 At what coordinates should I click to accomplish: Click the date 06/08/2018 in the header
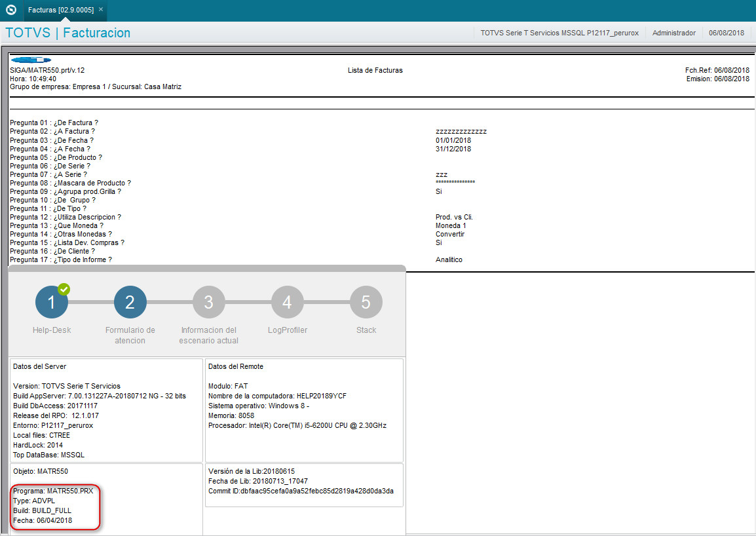click(727, 32)
